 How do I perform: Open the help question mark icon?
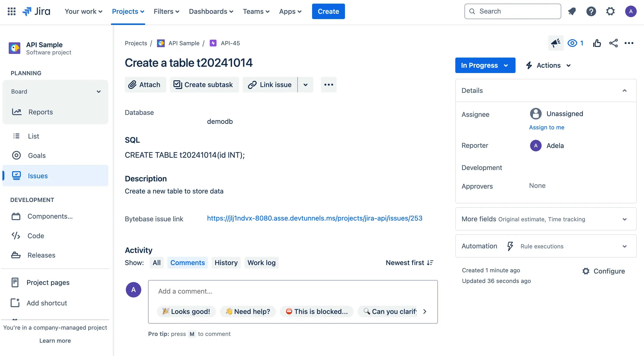coord(591,11)
